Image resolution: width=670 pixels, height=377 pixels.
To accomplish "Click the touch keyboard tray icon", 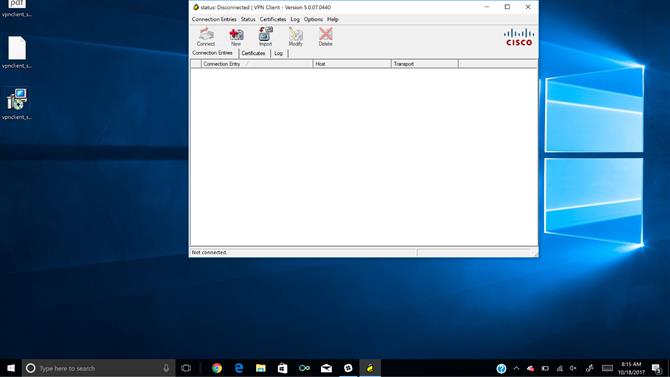I will [x=607, y=368].
